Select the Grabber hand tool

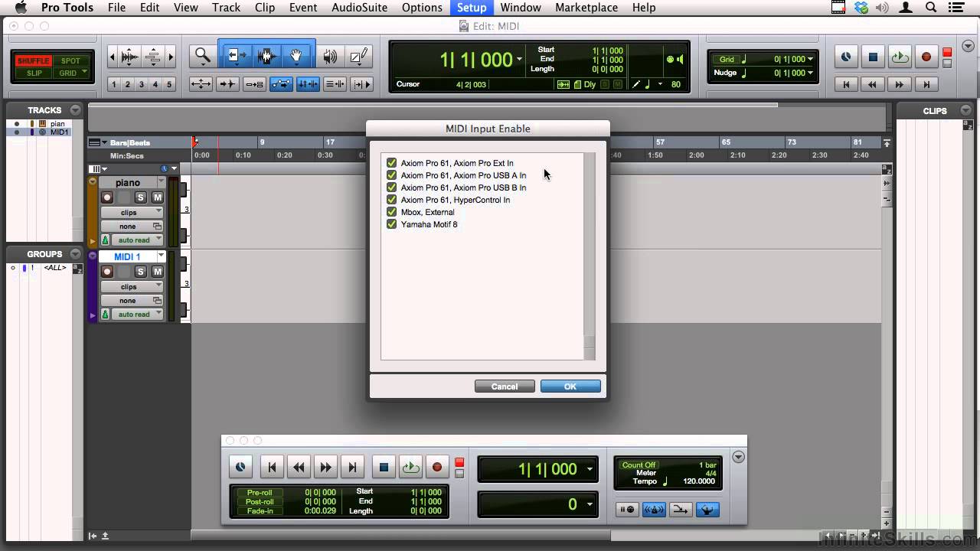point(296,56)
